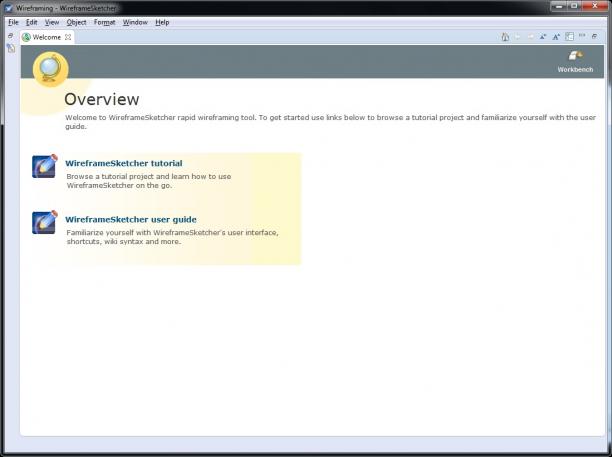612x457 pixels.
Task: Select the Welcome tab
Action: [47, 37]
